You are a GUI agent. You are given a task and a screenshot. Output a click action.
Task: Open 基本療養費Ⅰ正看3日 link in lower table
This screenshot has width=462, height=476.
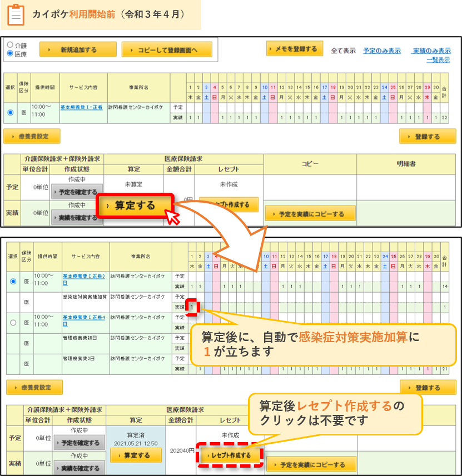(x=84, y=279)
